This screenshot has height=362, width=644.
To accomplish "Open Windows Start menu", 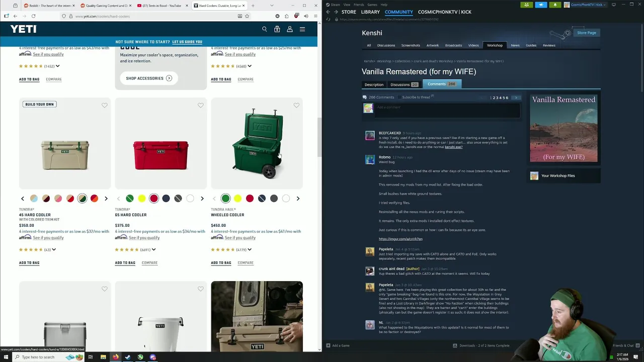I will coord(6,357).
